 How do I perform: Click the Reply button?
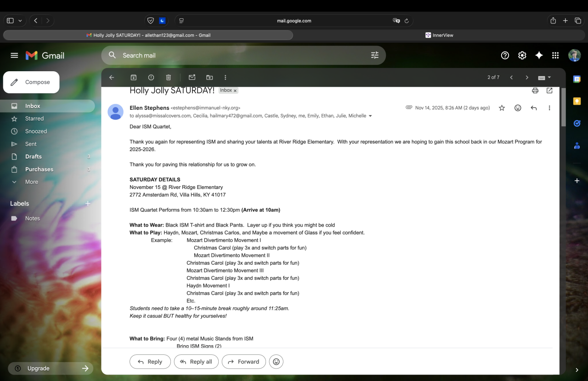[150, 362]
